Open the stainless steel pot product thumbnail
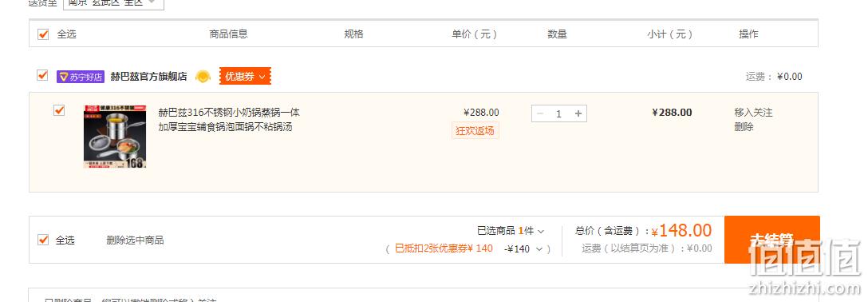Viewport: 868px width, 302px height. tap(115, 137)
